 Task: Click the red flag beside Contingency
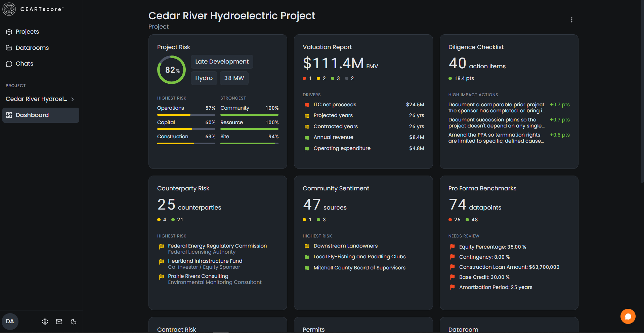click(452, 257)
